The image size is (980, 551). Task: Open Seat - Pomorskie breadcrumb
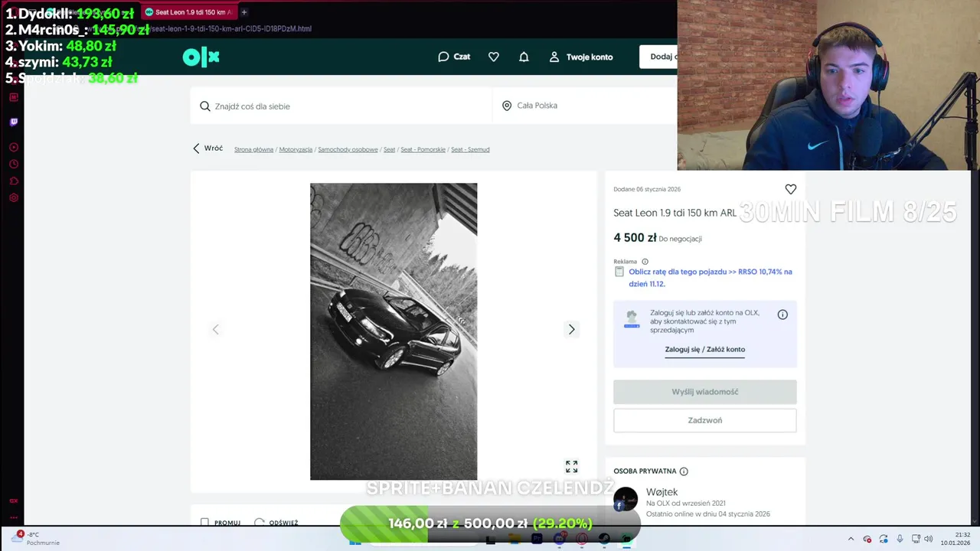[x=423, y=149]
